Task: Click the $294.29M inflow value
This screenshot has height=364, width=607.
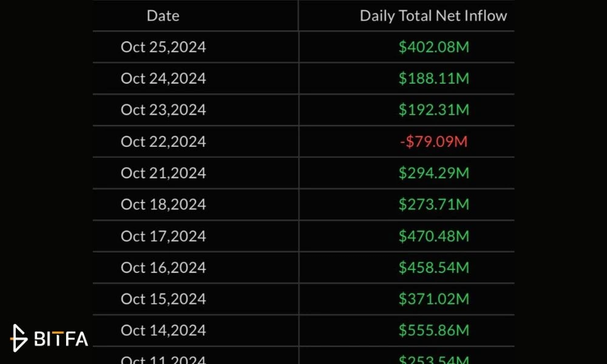Action: coord(433,173)
